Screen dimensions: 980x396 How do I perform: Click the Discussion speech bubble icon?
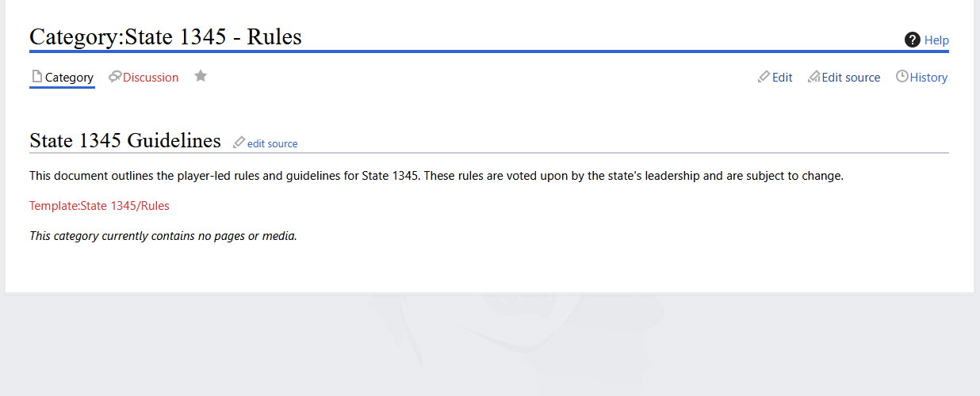(115, 77)
